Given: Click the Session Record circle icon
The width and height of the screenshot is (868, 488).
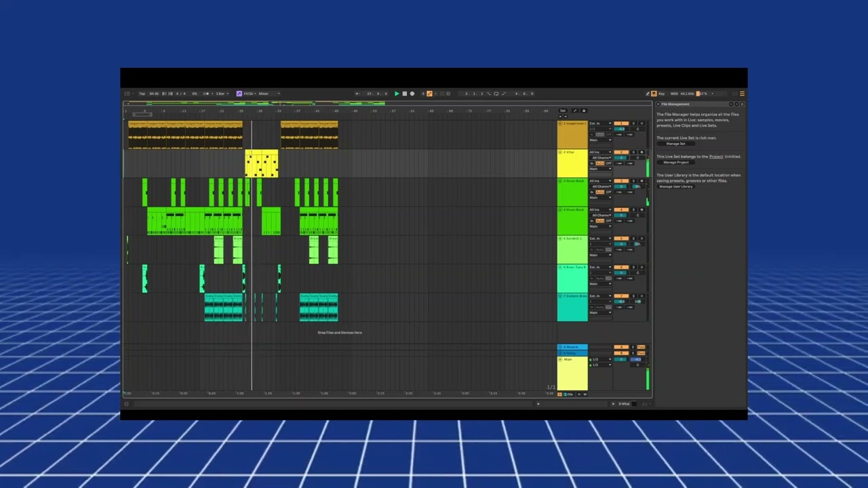Looking at the screenshot, I should pyautogui.click(x=448, y=94).
